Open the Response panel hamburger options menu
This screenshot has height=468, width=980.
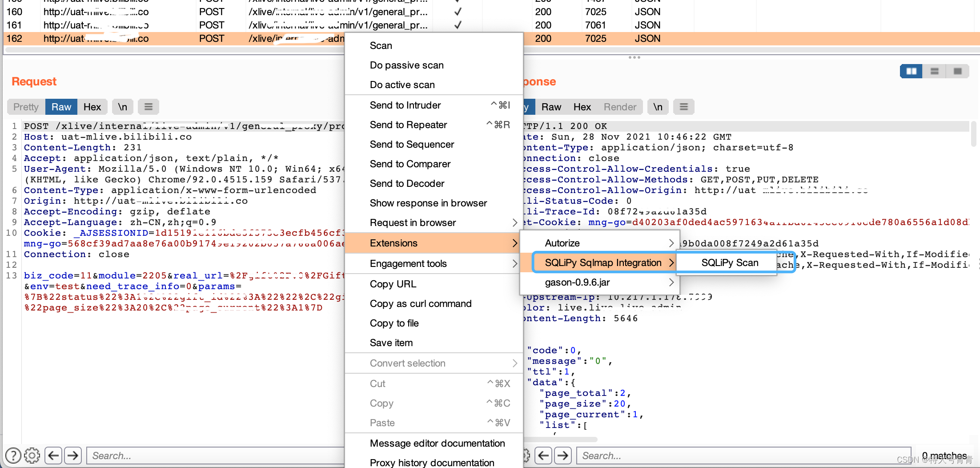684,107
